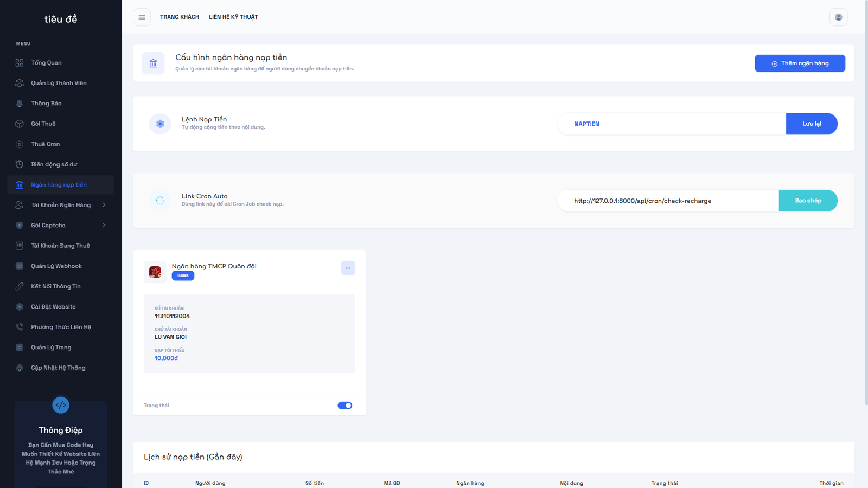This screenshot has height=488, width=868.
Task: Go to Quản Lý Thành Viên
Action: pyautogui.click(x=59, y=83)
